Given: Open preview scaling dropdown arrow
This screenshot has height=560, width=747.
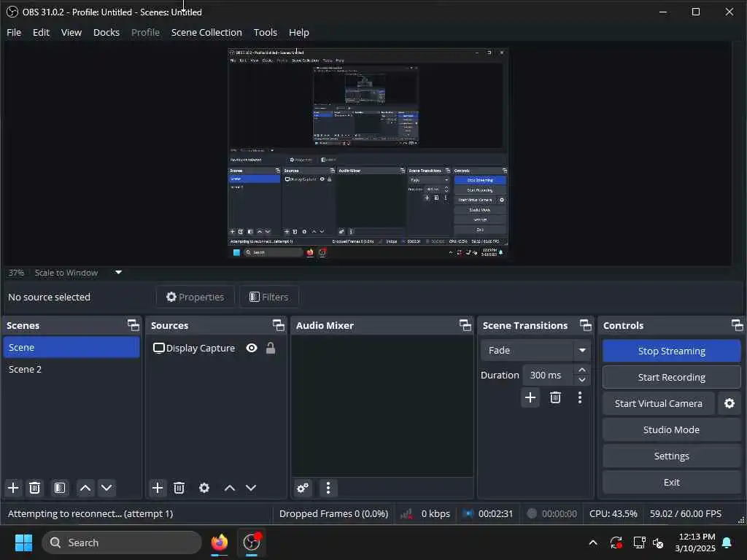Looking at the screenshot, I should (x=119, y=273).
